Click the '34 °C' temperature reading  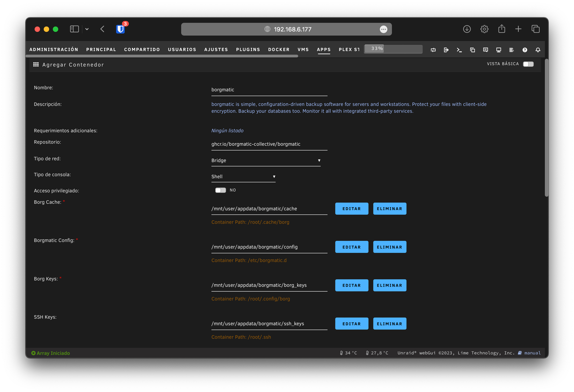tap(351, 353)
